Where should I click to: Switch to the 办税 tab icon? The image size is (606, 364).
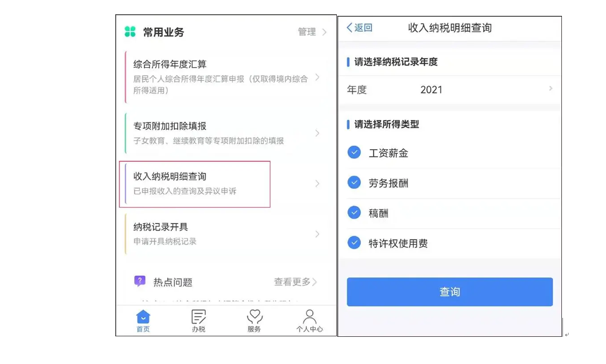(x=198, y=316)
